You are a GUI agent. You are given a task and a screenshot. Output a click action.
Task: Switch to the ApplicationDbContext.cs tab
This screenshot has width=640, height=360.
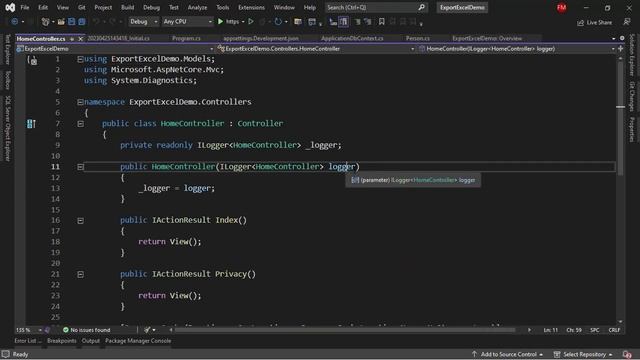click(352, 38)
